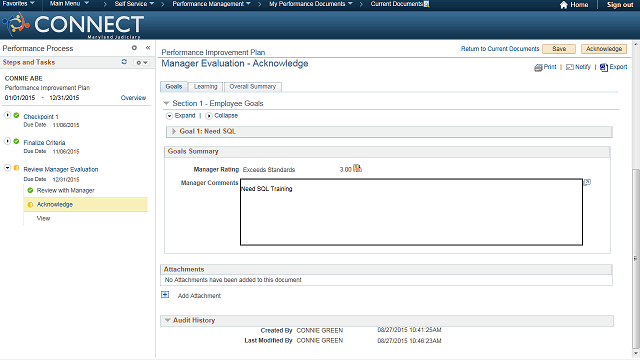Click inside the Manager Comments text box
Screen dimensions: 640x360
pyautogui.click(x=411, y=212)
